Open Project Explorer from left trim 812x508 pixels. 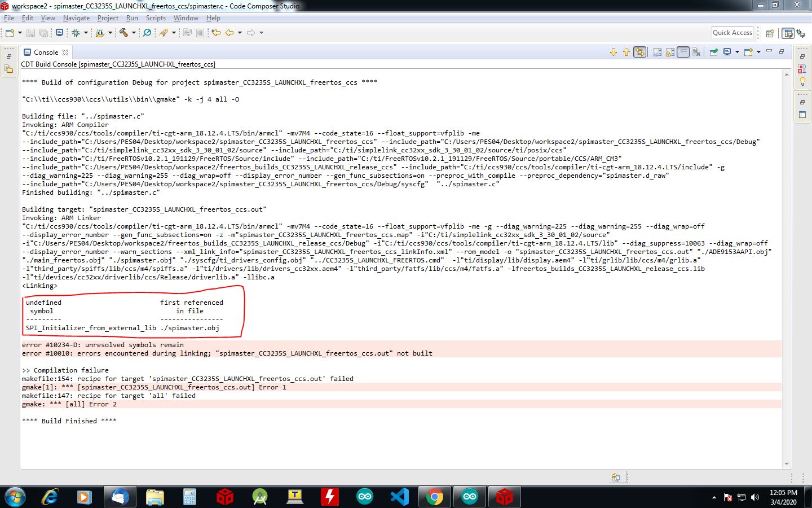pos(8,69)
